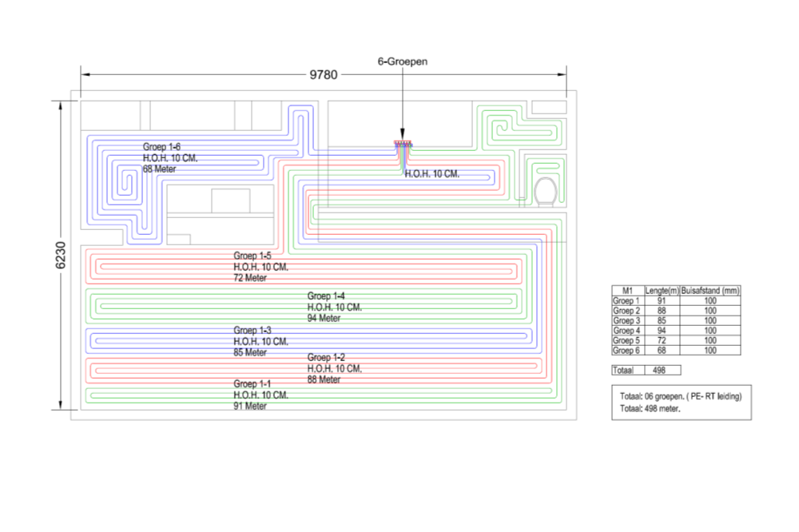Screen dimensions: 799x532
Task: Select the Groep 6 length value 68 in the table
Action: 661,350
